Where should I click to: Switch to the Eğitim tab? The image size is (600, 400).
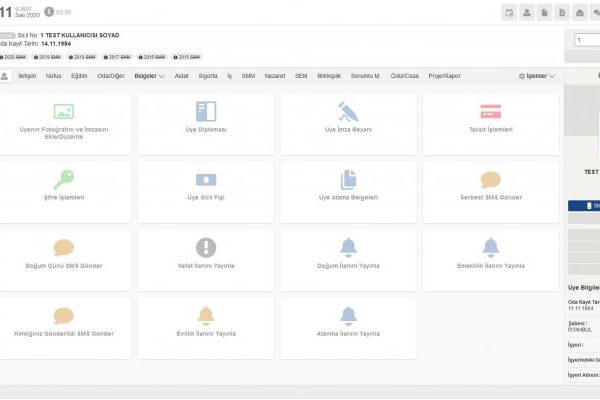[79, 76]
